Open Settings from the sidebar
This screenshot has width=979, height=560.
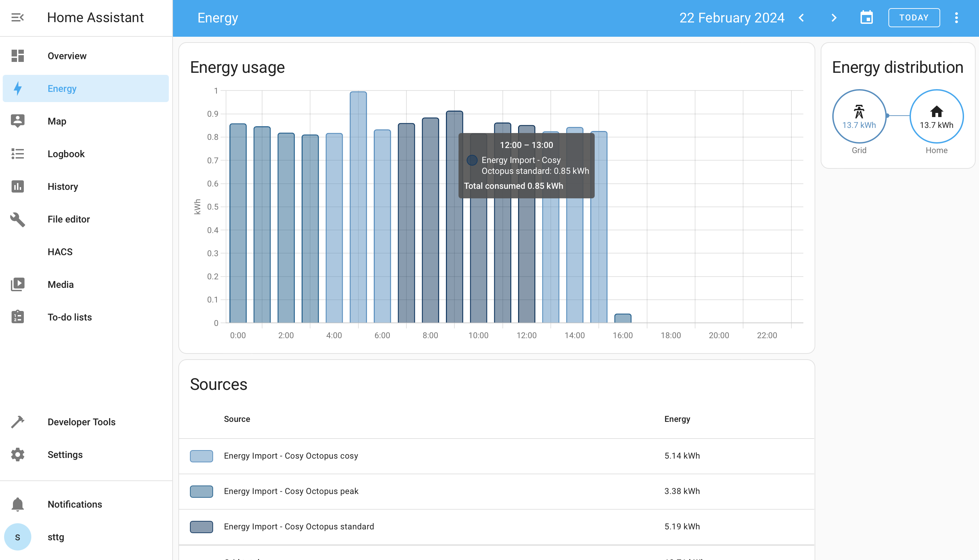tap(65, 454)
